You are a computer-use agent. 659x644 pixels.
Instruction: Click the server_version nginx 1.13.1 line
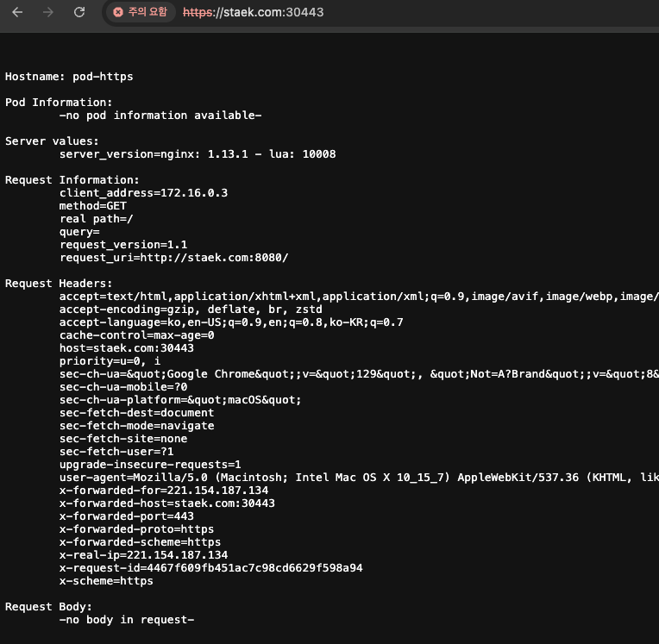pos(197,154)
